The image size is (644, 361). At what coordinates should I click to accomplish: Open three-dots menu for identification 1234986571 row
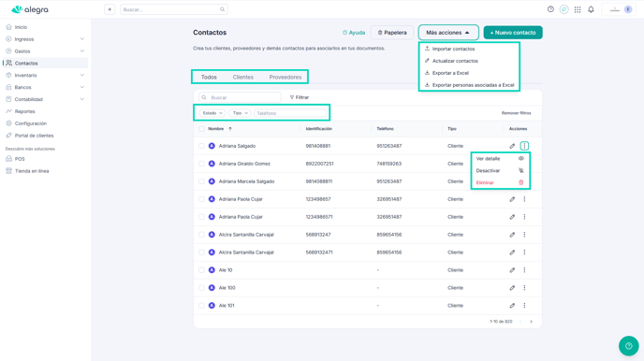click(x=524, y=217)
